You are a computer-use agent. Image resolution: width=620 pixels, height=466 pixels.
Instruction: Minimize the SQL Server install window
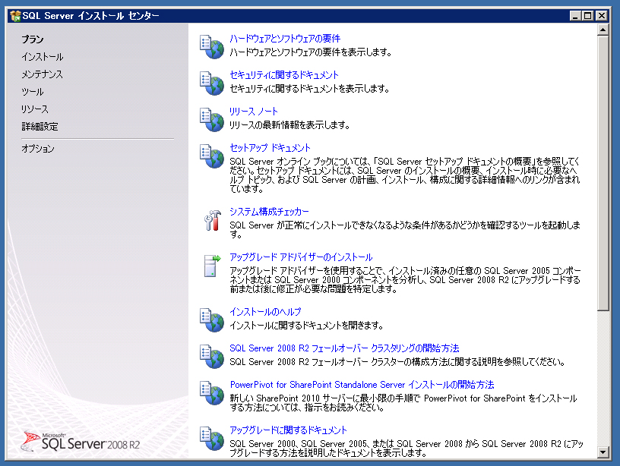575,16
